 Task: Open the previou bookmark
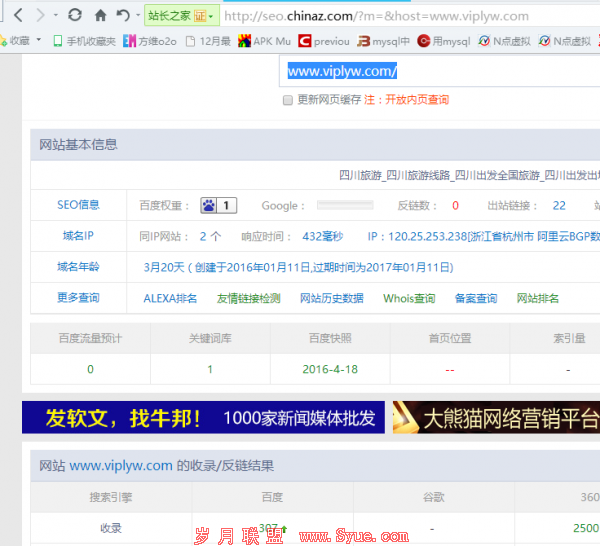[x=324, y=41]
